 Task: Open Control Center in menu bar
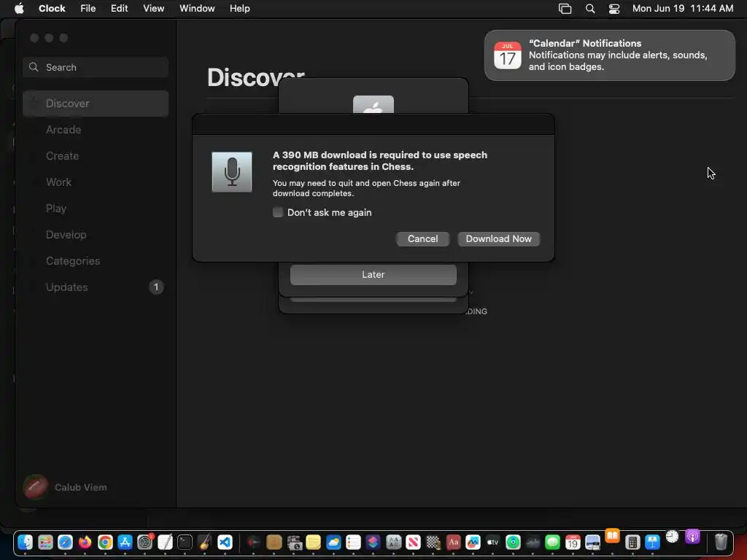614,9
